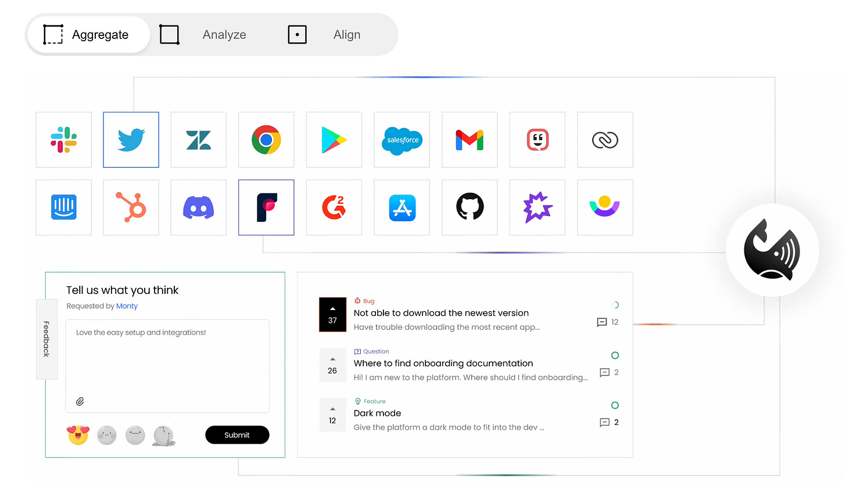Select the App Store integration tile
The width and height of the screenshot is (846, 504).
[402, 207]
